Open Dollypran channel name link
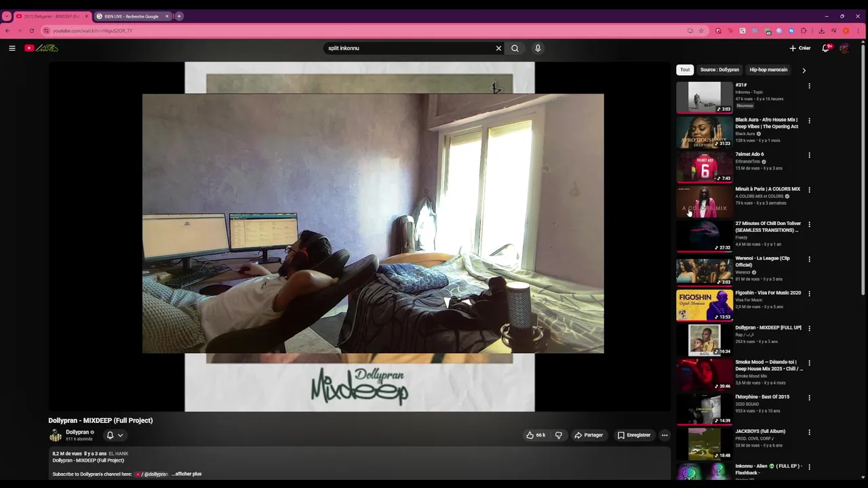This screenshot has height=488, width=868. click(x=77, y=432)
